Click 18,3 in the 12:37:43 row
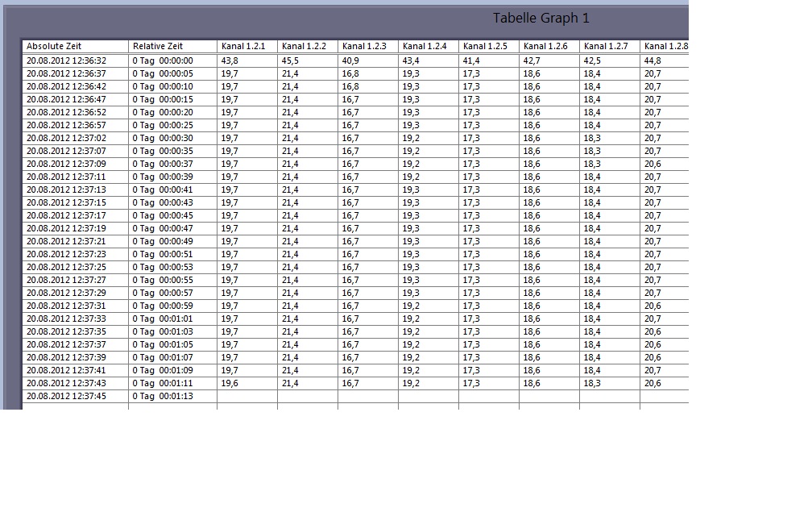The width and height of the screenshot is (812, 508). pyautogui.click(x=610, y=384)
